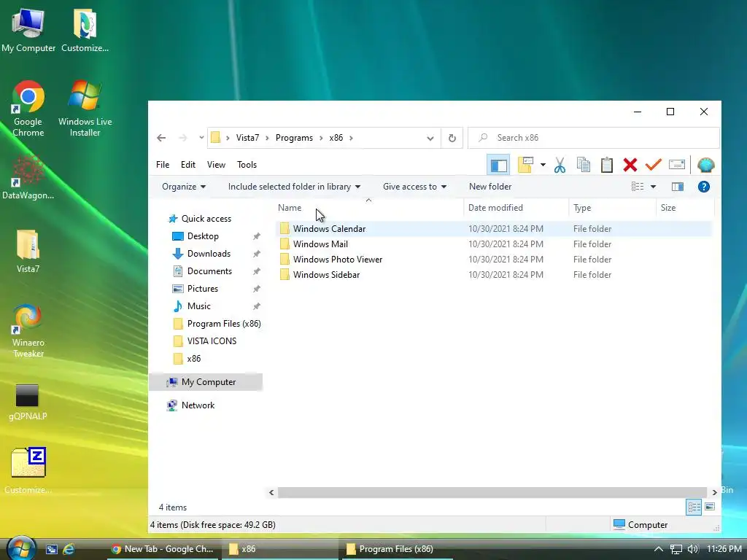Expand address bar history dropdown
This screenshot has width=747, height=560.
(x=430, y=138)
